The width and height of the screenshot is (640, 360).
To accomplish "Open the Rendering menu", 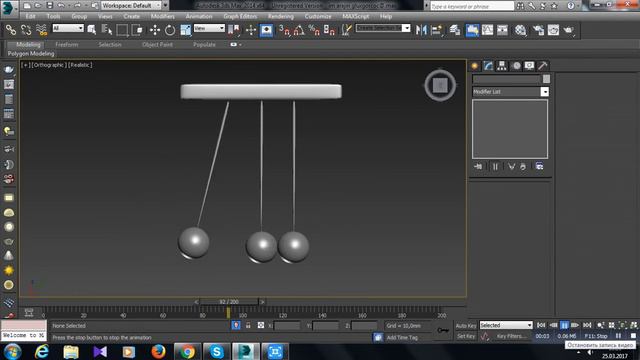I will pos(281,16).
